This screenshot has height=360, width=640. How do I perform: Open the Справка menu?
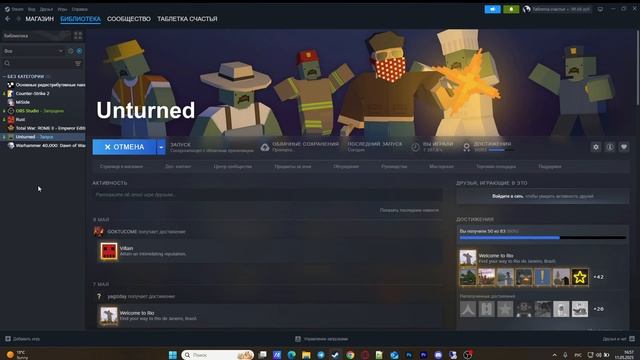coord(79,9)
